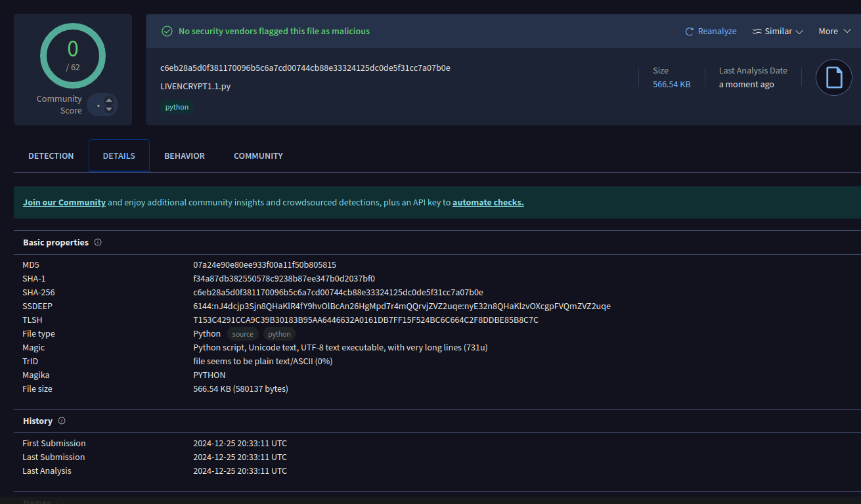Click the green checkmark status icon

[167, 31]
